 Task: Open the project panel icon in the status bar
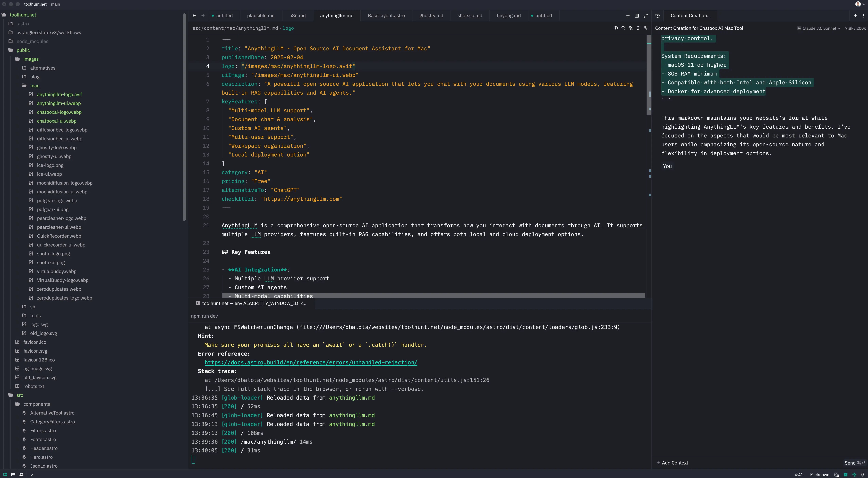click(x=5, y=475)
